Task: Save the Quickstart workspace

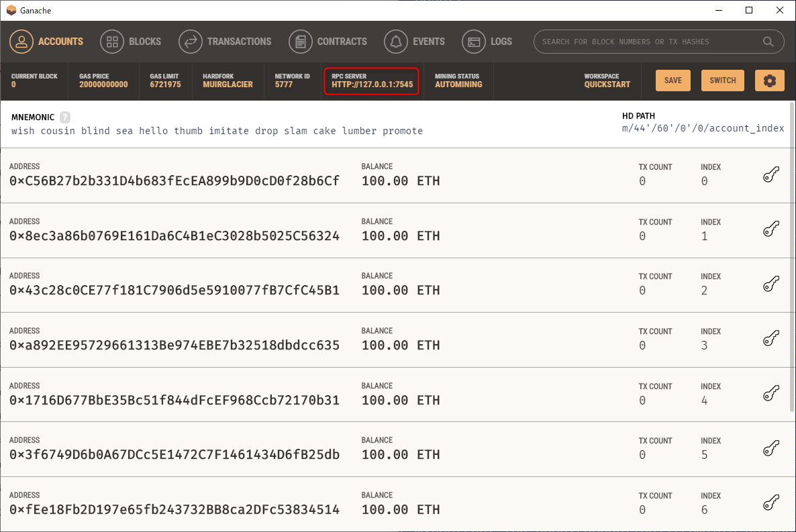Action: click(x=673, y=81)
